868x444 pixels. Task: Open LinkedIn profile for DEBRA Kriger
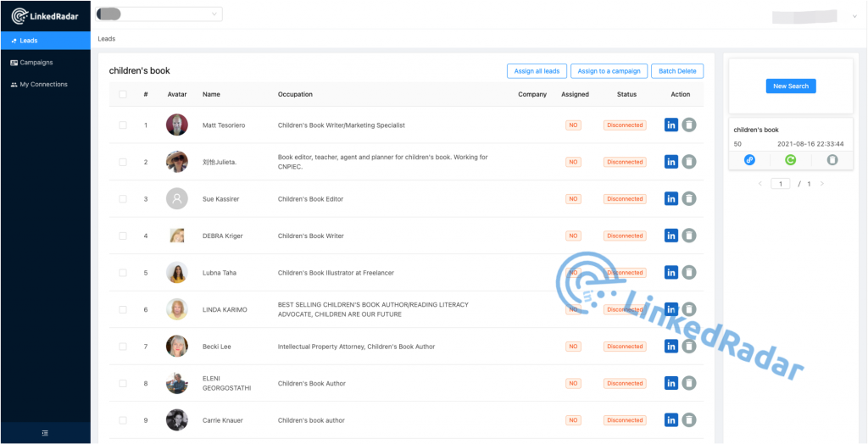pos(670,236)
